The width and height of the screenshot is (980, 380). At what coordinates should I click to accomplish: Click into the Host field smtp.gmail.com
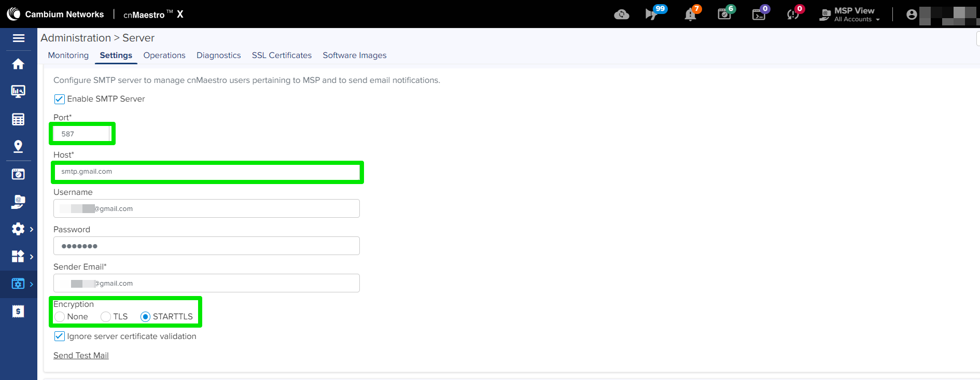click(207, 172)
